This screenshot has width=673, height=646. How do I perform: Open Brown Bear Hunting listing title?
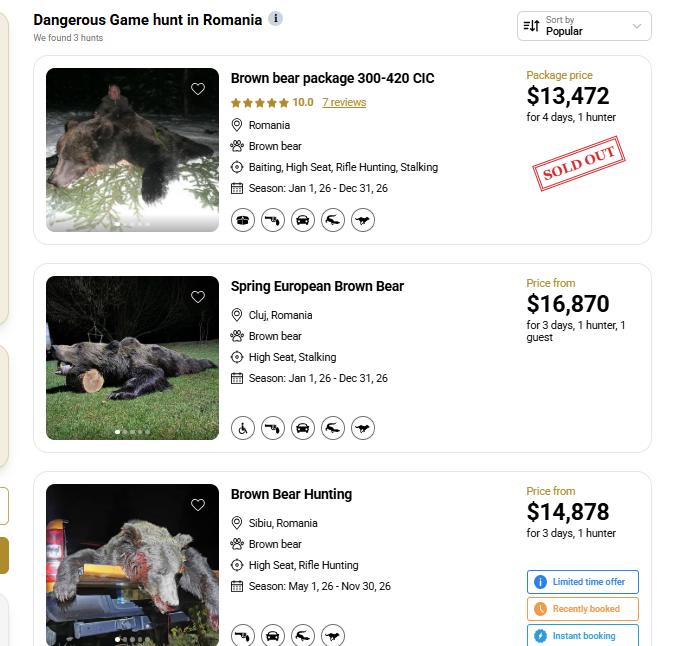point(291,494)
